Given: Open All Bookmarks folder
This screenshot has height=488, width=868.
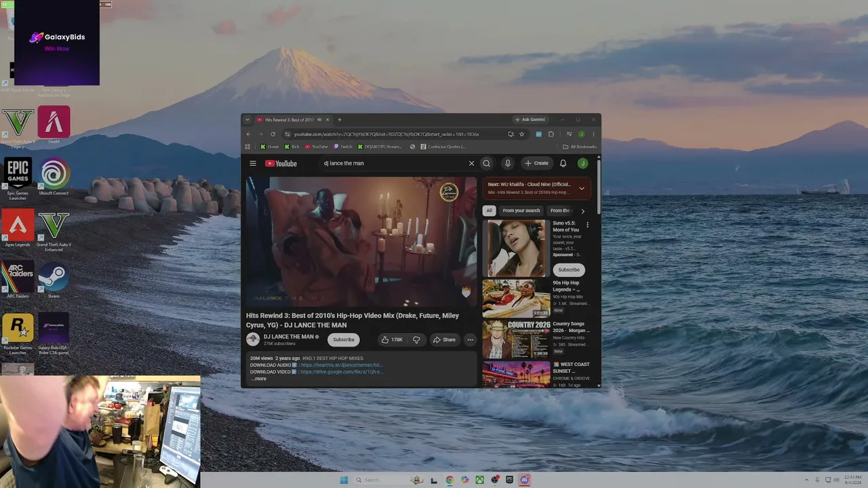Looking at the screenshot, I should point(580,146).
